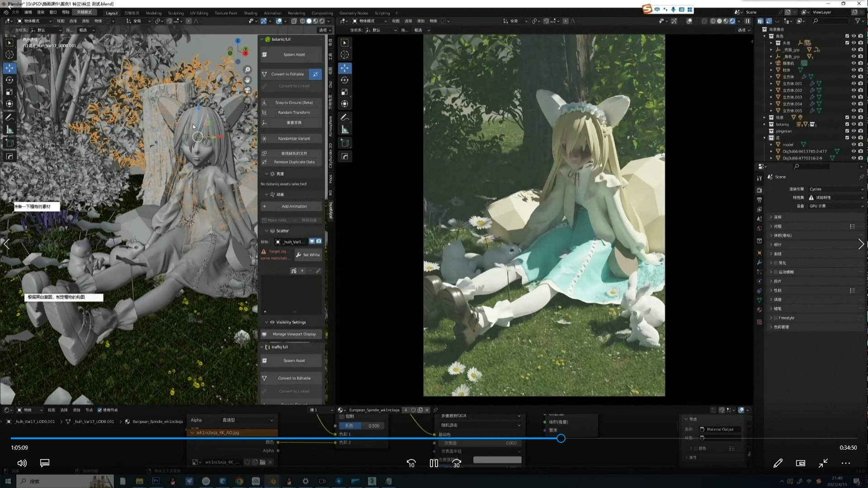Open the World properties tab icon
This screenshot has height=488, width=868.
tap(759, 228)
